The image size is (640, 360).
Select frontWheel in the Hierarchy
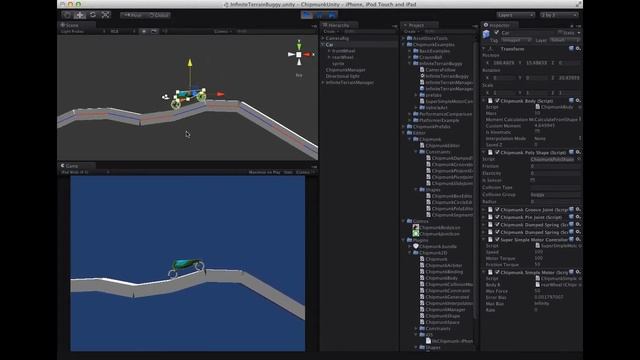pyautogui.click(x=343, y=51)
